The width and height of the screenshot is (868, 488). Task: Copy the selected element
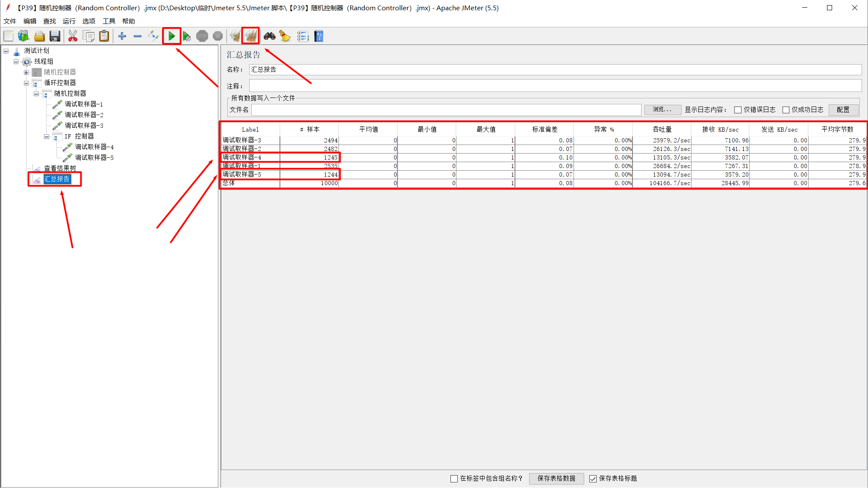[89, 36]
